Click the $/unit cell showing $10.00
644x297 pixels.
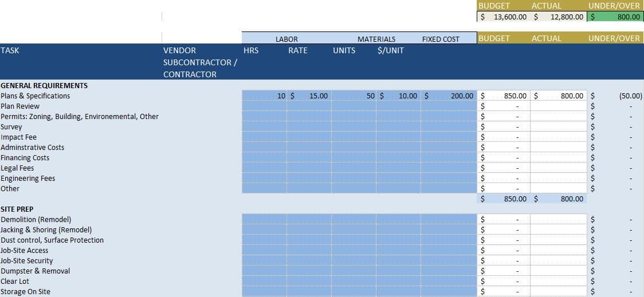point(398,96)
